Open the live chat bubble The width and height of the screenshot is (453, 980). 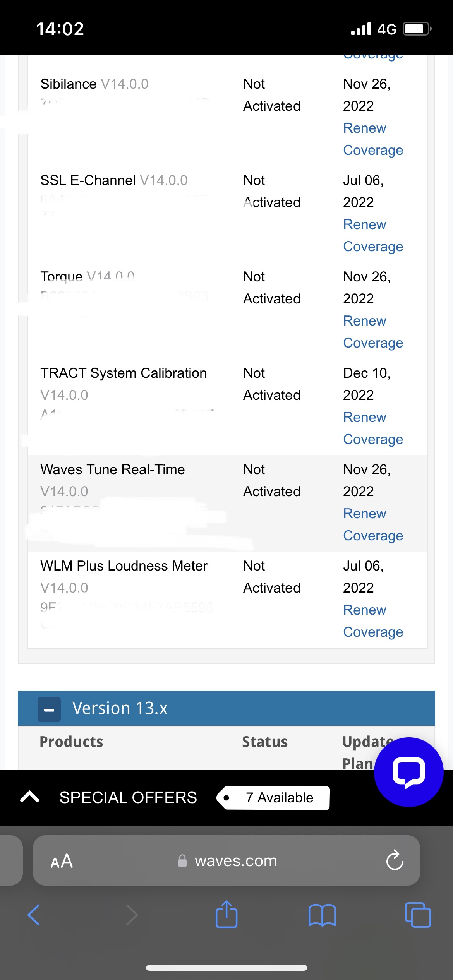(408, 772)
